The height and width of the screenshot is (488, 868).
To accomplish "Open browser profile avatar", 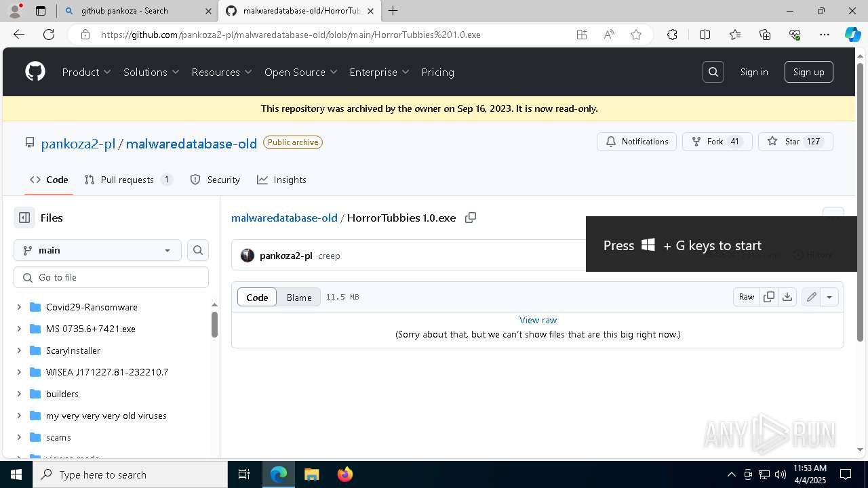I will tap(15, 11).
